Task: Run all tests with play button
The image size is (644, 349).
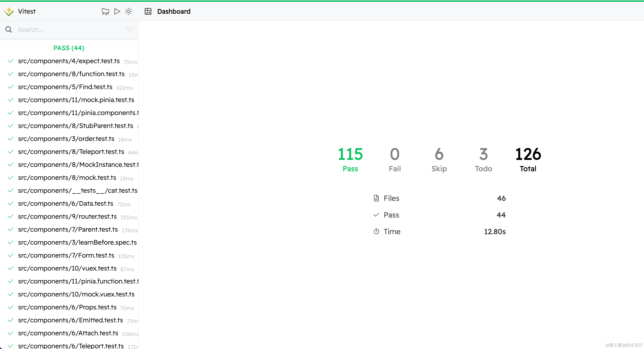Action: pos(117,12)
